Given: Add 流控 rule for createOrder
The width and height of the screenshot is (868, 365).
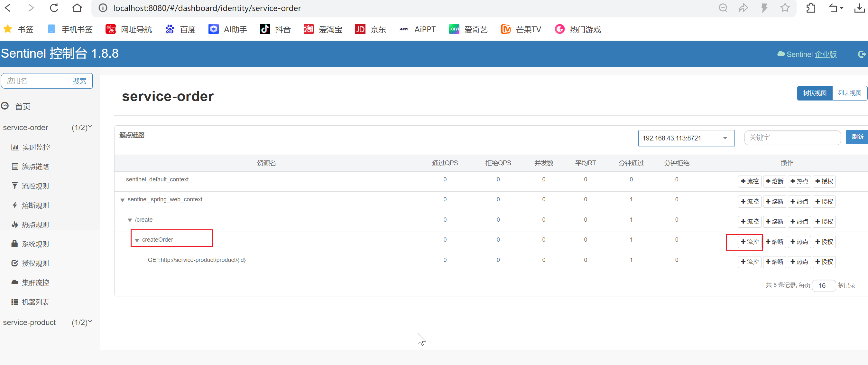Looking at the screenshot, I should (x=749, y=242).
